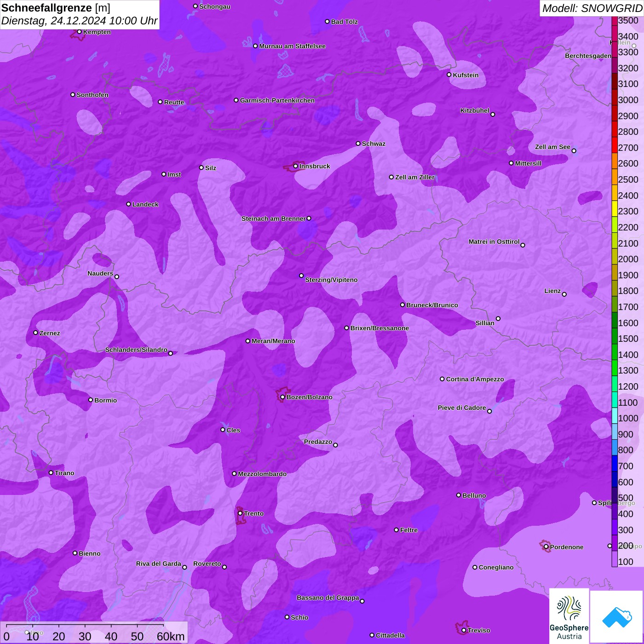Click the 'Bormio' city label
This screenshot has height=644, width=644.
pyautogui.click(x=105, y=400)
